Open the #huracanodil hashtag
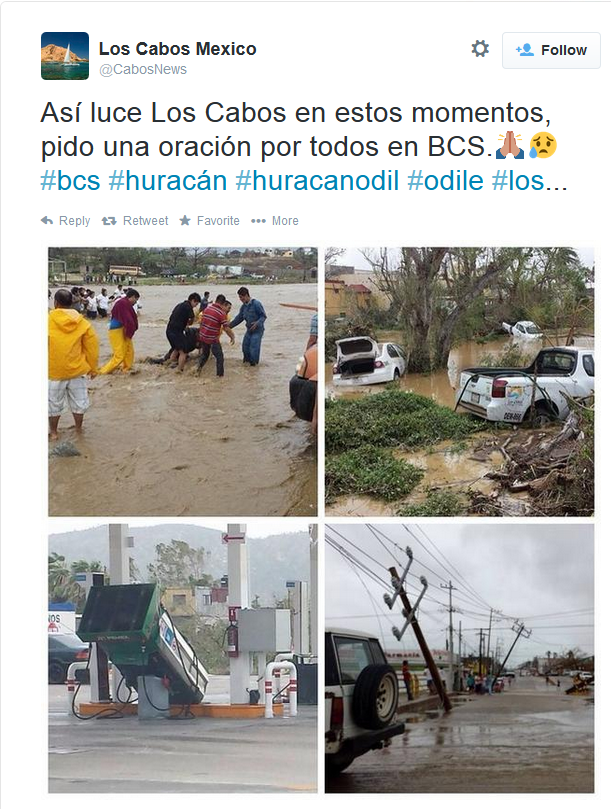The width and height of the screenshot is (611, 809). click(317, 181)
